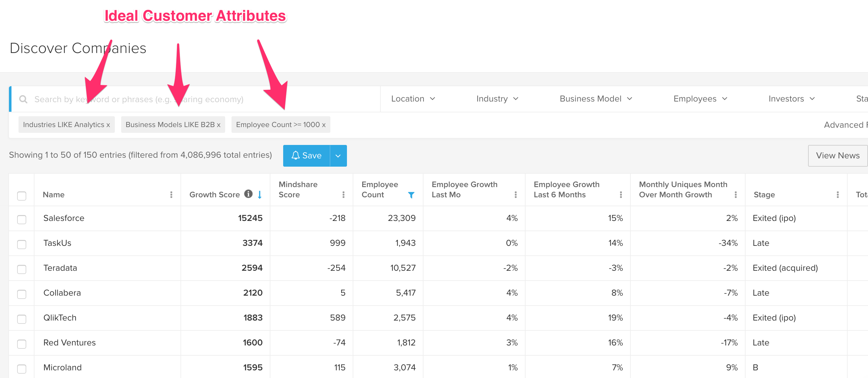Open Advanced filters link

[846, 125]
